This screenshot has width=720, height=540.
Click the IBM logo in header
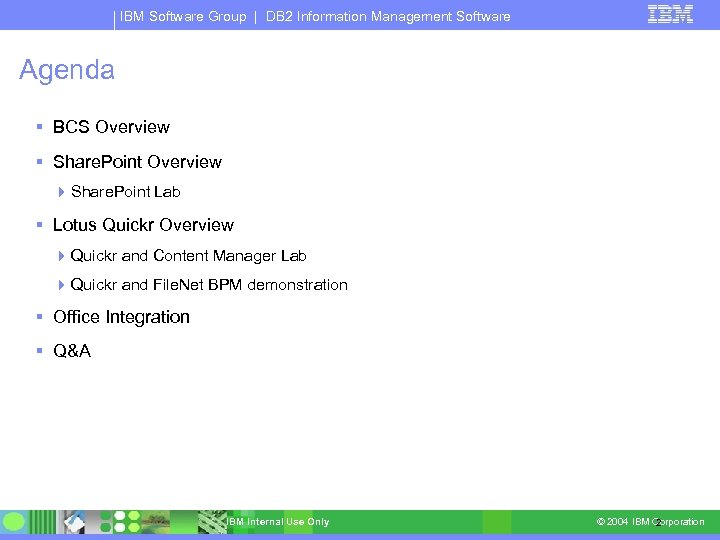(670, 14)
